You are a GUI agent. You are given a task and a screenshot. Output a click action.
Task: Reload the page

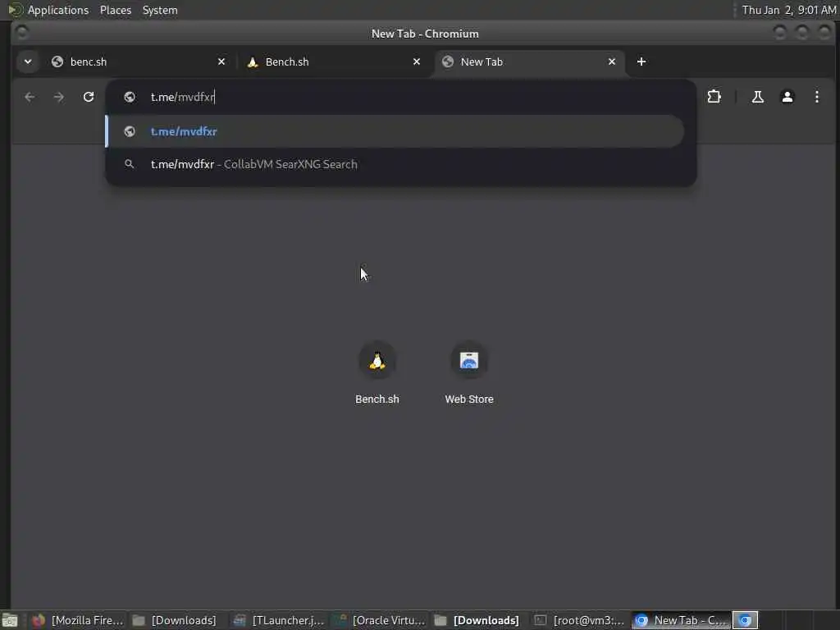pyautogui.click(x=89, y=97)
